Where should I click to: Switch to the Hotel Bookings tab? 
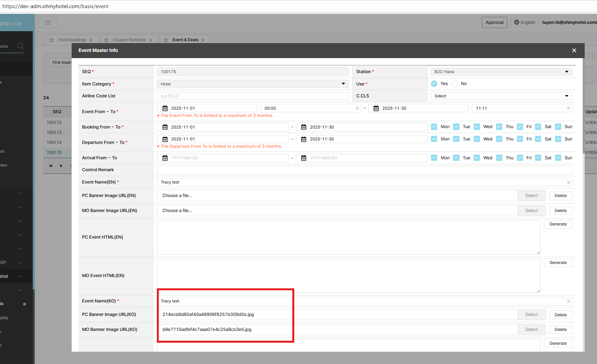pos(72,40)
